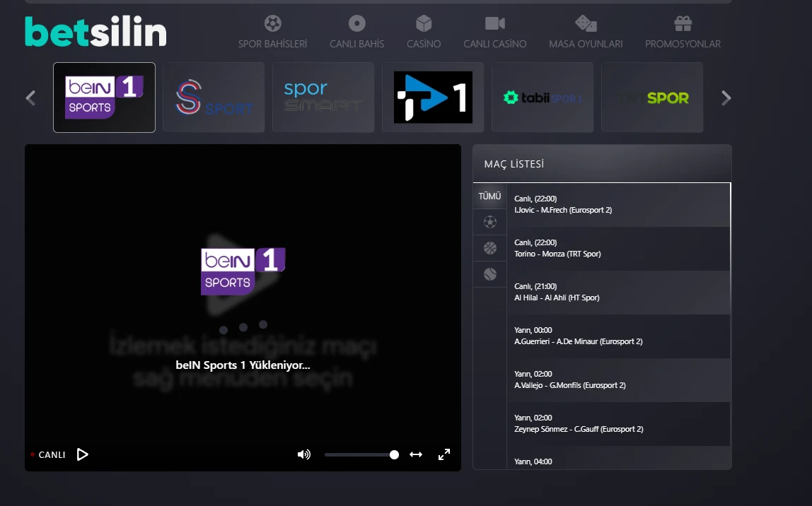Open match Zeynep Sönmez - C.Gauff

coord(618,424)
